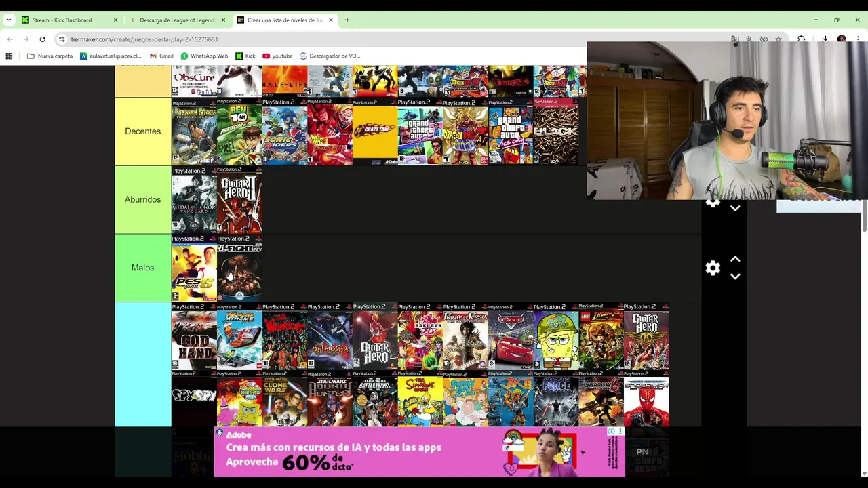Open the tab search dropdown arrow

(8, 20)
